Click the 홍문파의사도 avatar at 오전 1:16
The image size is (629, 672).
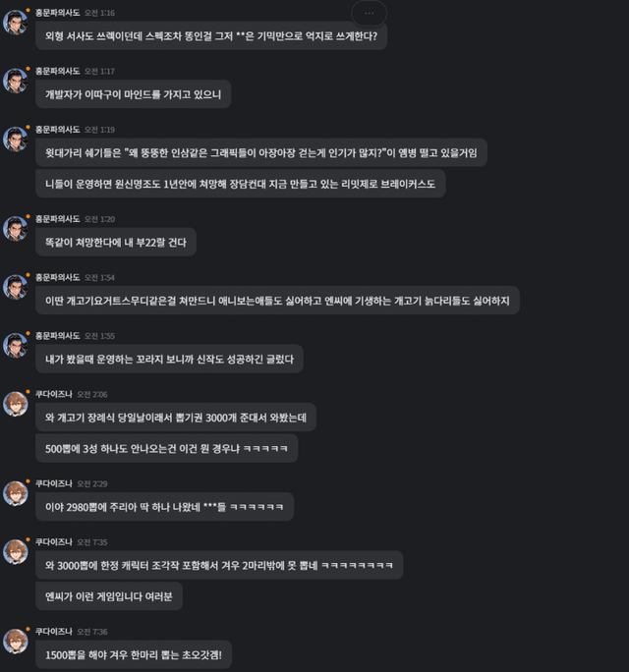pyautogui.click(x=15, y=22)
